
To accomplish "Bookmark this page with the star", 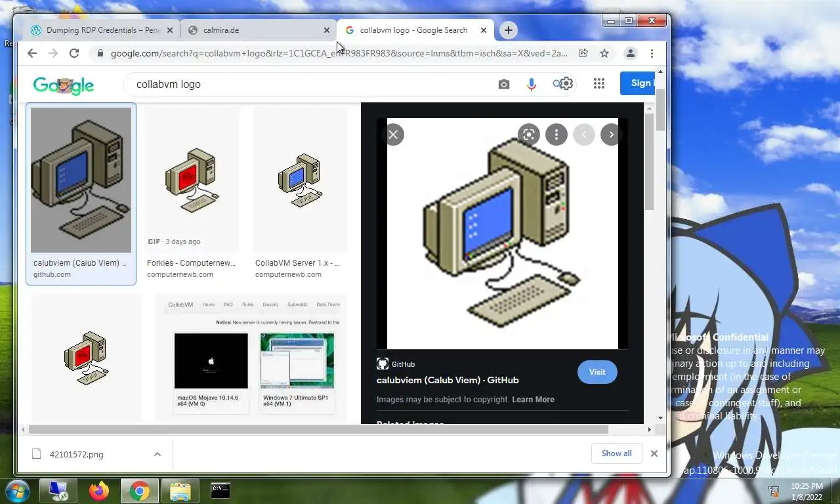I will point(604,53).
